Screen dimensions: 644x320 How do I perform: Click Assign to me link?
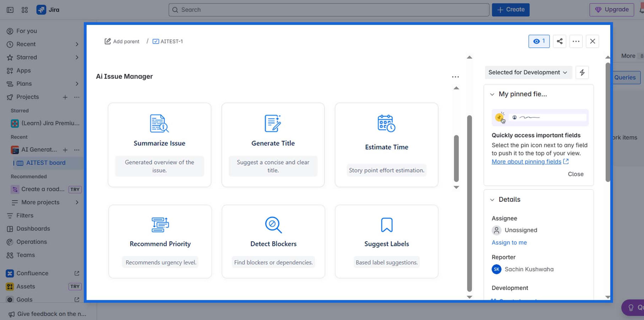pyautogui.click(x=509, y=242)
